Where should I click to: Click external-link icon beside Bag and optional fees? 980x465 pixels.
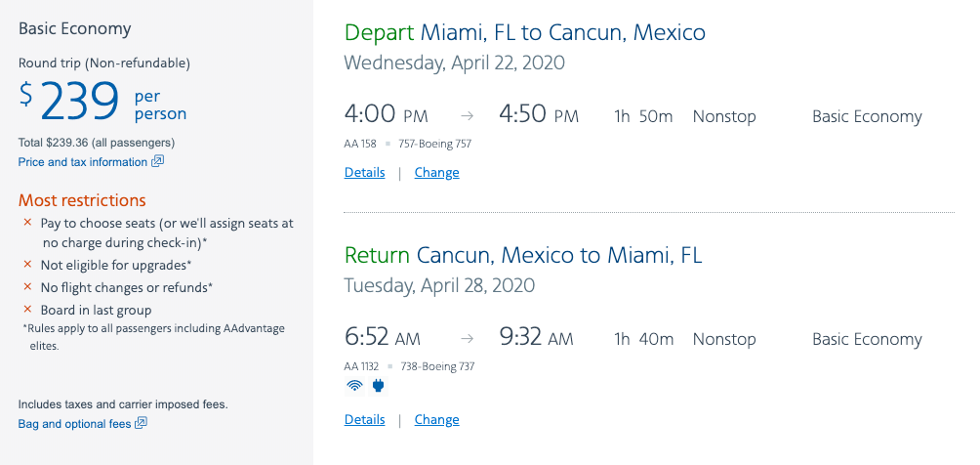[141, 423]
